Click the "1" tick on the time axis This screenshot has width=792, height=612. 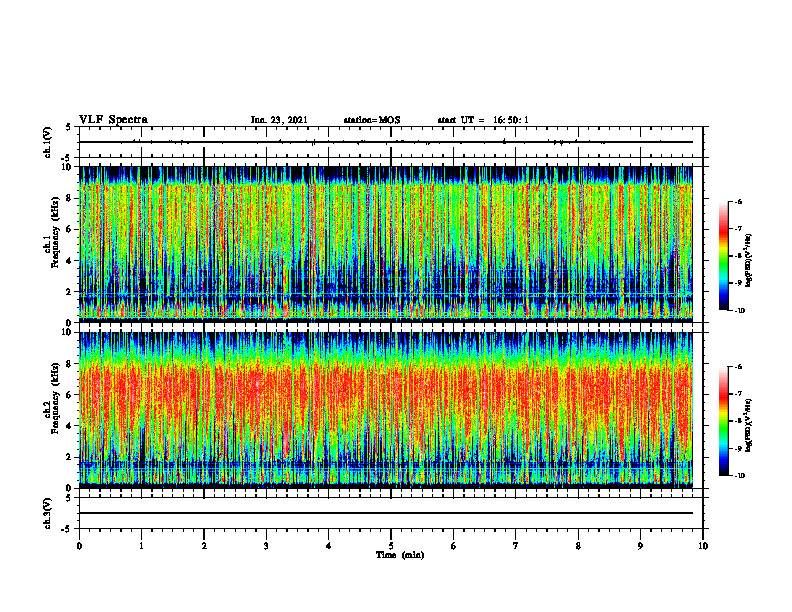[141, 546]
